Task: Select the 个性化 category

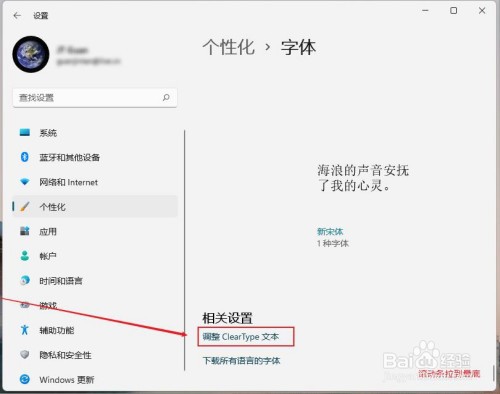Action: 95,207
